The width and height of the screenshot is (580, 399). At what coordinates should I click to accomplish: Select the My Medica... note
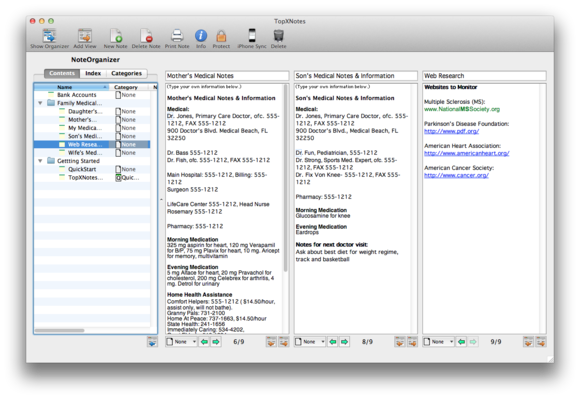(85, 128)
